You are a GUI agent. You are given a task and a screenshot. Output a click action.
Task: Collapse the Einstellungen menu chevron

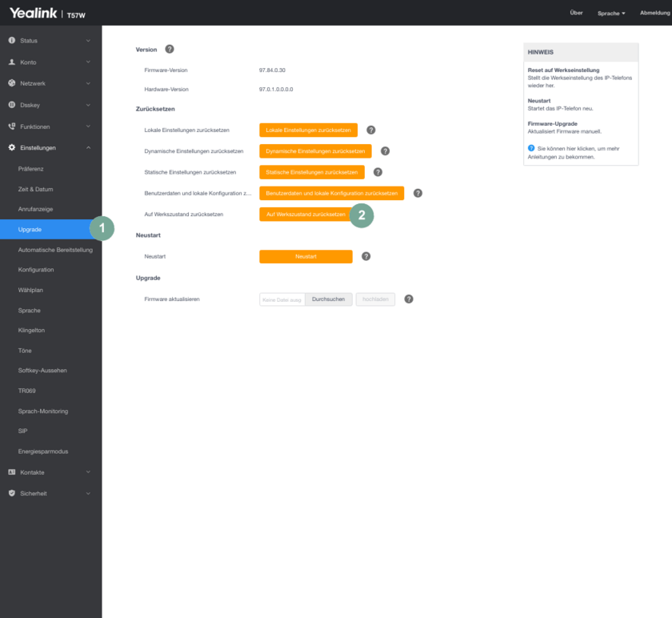(88, 147)
